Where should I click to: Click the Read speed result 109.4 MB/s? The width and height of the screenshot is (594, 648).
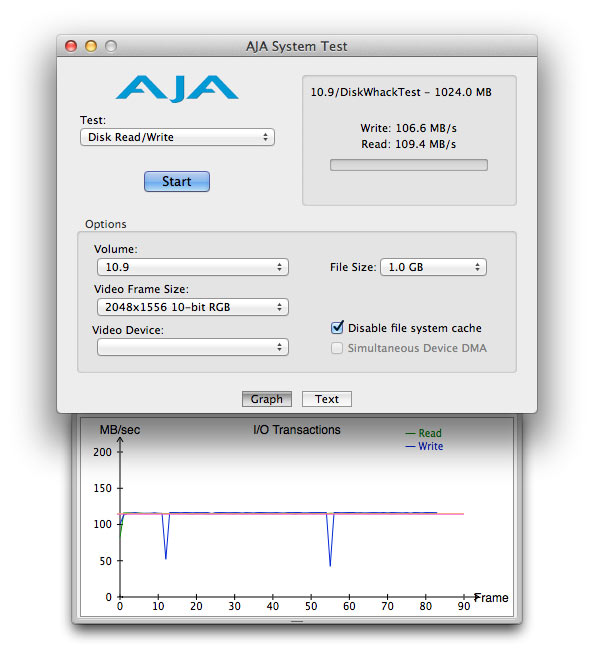[408, 144]
